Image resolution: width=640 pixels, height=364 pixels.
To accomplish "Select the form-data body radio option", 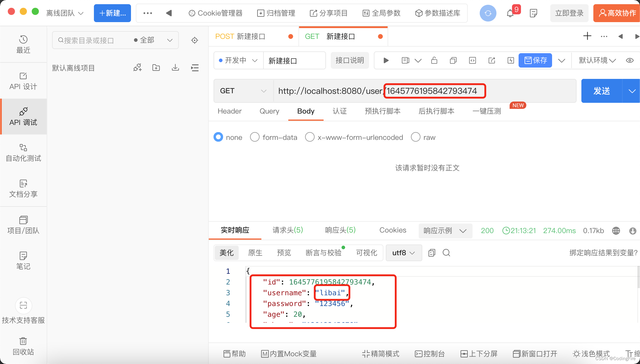I will pos(255,137).
